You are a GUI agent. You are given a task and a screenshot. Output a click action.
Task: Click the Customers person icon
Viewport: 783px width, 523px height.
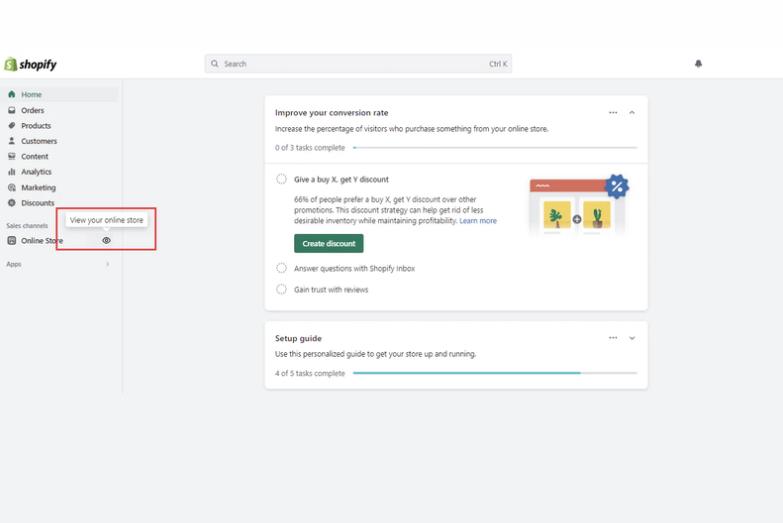[x=11, y=141]
